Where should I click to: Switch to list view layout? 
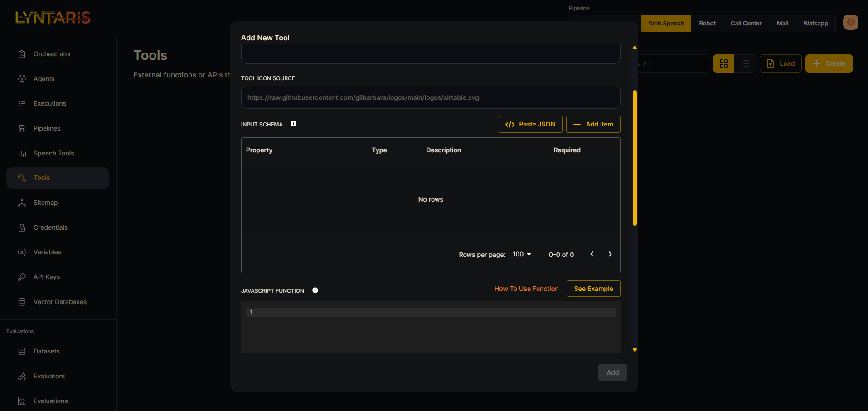pos(745,63)
